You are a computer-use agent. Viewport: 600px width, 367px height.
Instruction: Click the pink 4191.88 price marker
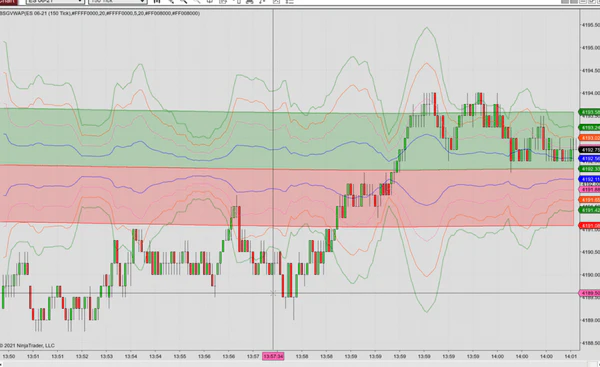tap(589, 189)
